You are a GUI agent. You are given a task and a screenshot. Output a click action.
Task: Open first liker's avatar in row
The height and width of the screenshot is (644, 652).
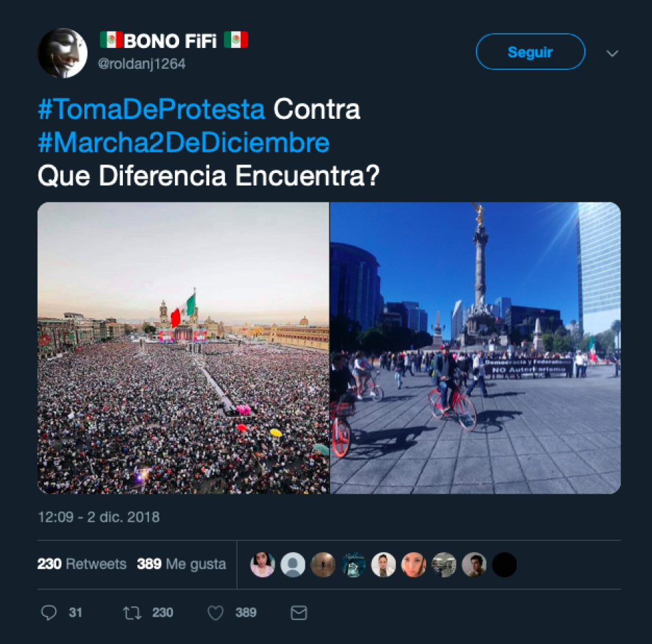coord(262,564)
